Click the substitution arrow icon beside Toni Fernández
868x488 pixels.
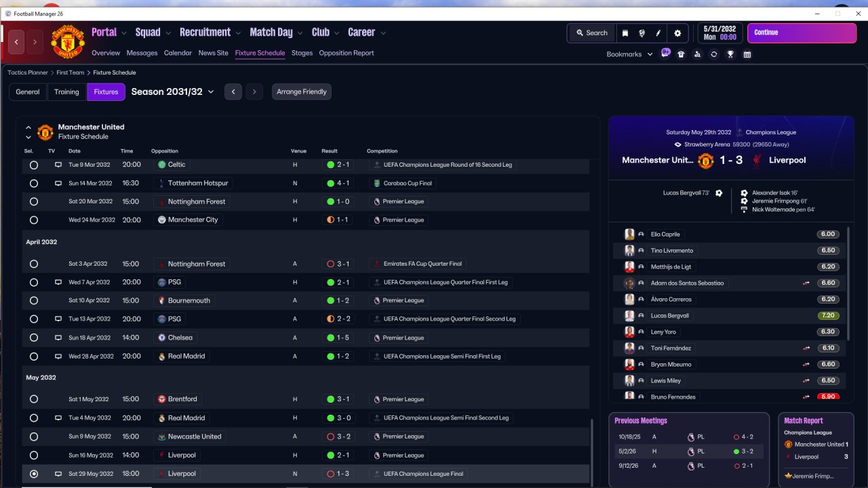pyautogui.click(x=806, y=348)
